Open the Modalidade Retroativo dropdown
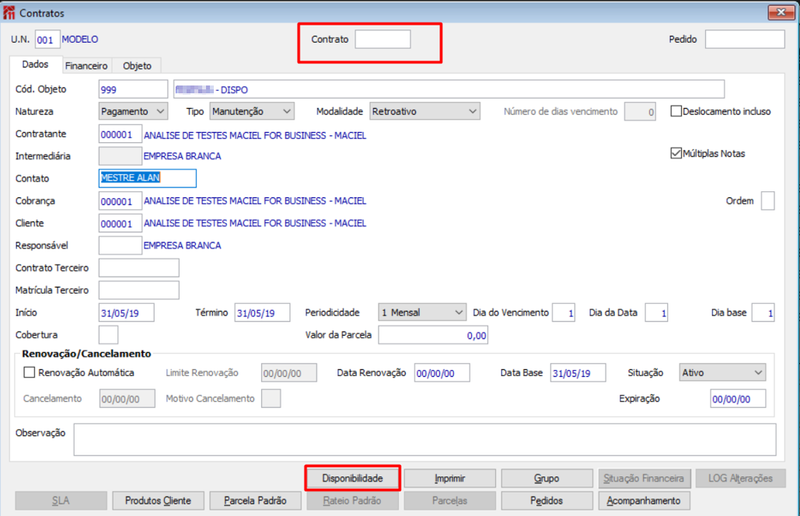The image size is (800, 516). (x=424, y=111)
